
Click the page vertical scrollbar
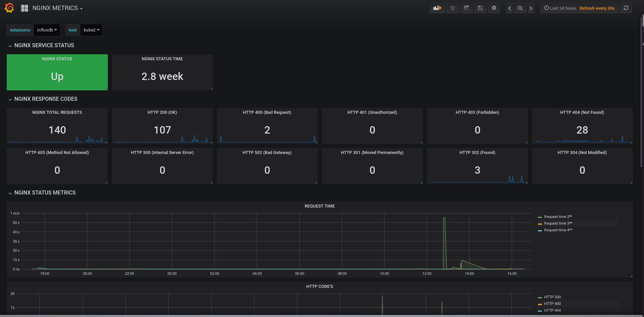(642, 92)
